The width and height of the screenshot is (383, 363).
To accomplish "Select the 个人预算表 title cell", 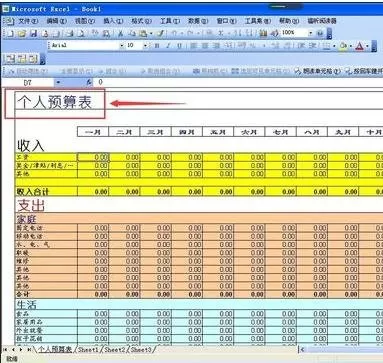I will (54, 102).
